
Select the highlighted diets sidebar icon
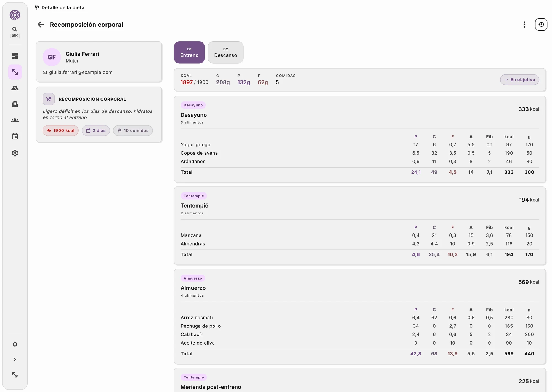(x=15, y=72)
